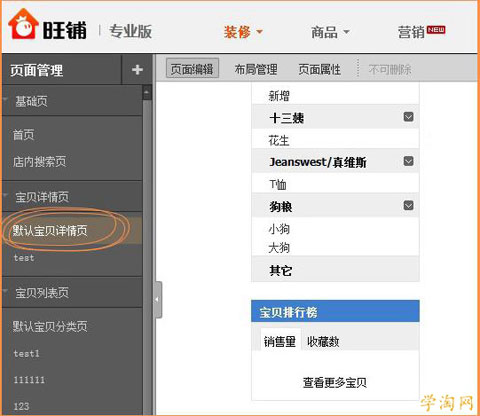Open the 营销 menu
The height and width of the screenshot is (416, 480).
pyautogui.click(x=421, y=32)
